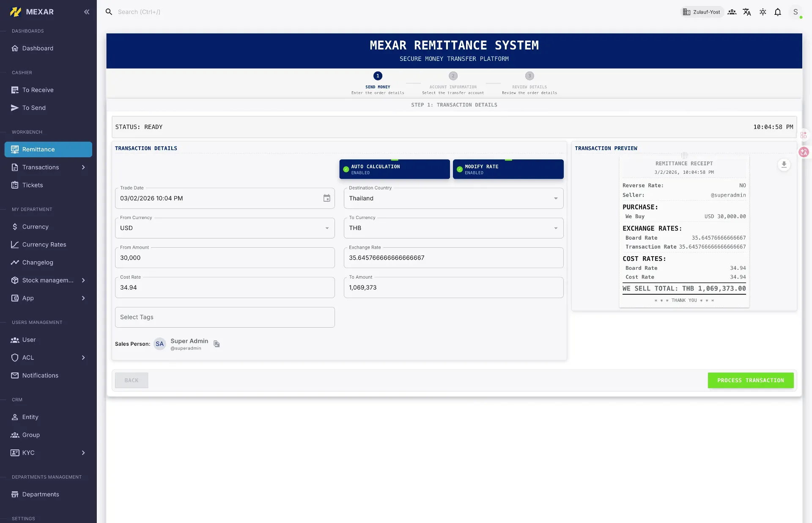Image resolution: width=812 pixels, height=523 pixels.
Task: Click the notification bell icon
Action: [777, 12]
